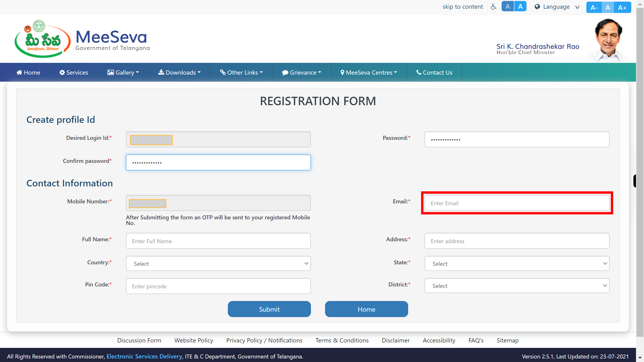Click the Enter pincode field

click(218, 286)
